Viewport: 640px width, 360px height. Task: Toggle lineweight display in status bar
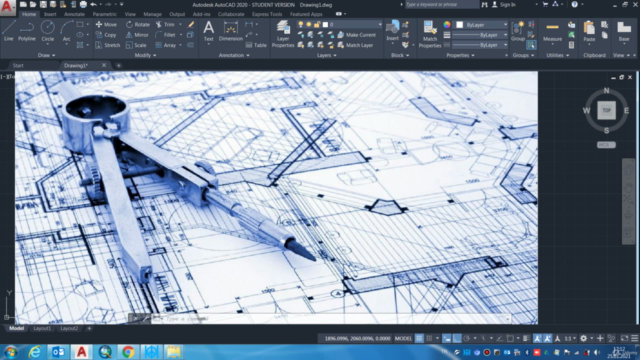tap(527, 338)
